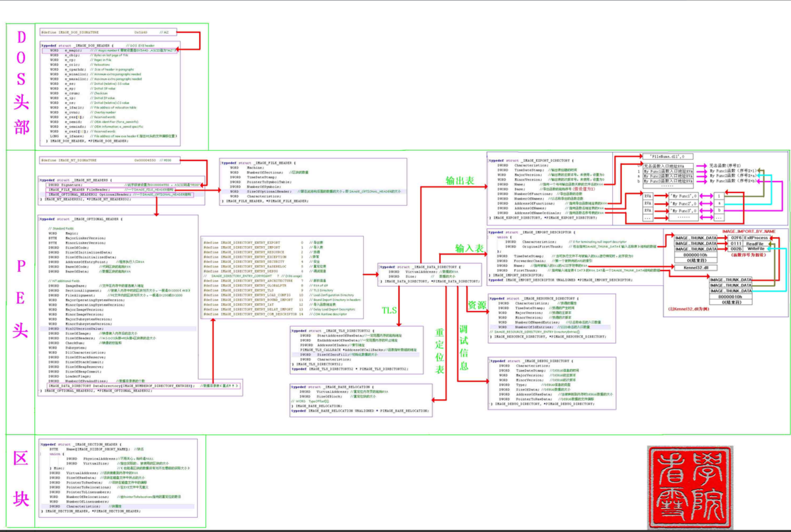Click the Kennel32.dll name cell

pos(696,268)
